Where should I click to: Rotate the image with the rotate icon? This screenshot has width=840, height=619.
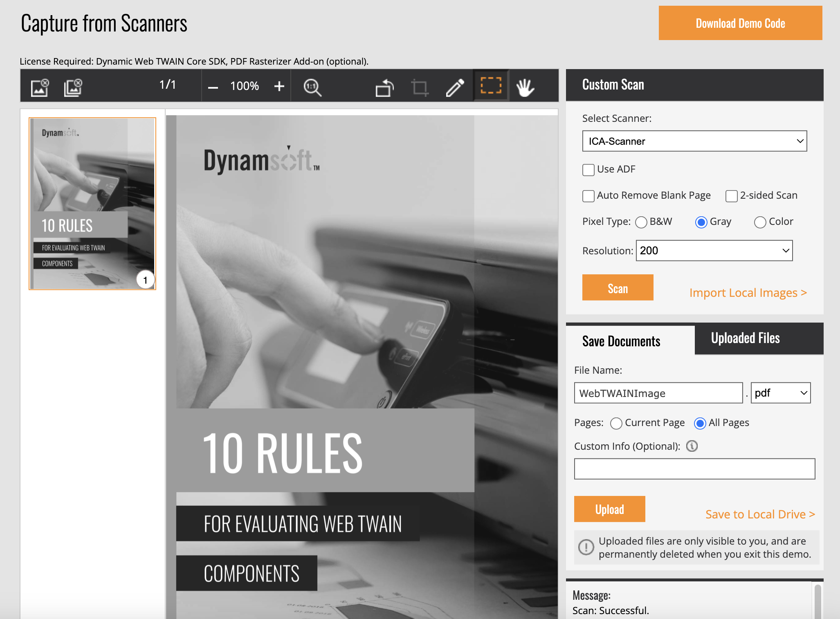pyautogui.click(x=384, y=87)
